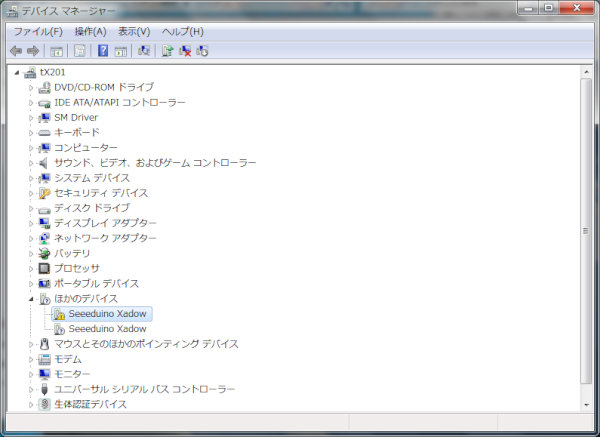Expand the DVD/CD-ROM ドライブ node
Screen dimensions: 600x437
click(x=31, y=87)
